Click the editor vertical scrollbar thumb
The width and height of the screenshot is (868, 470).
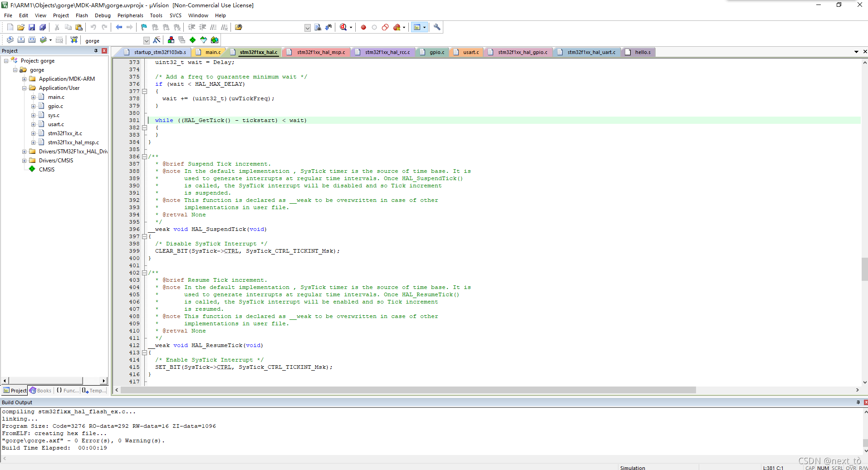click(864, 269)
